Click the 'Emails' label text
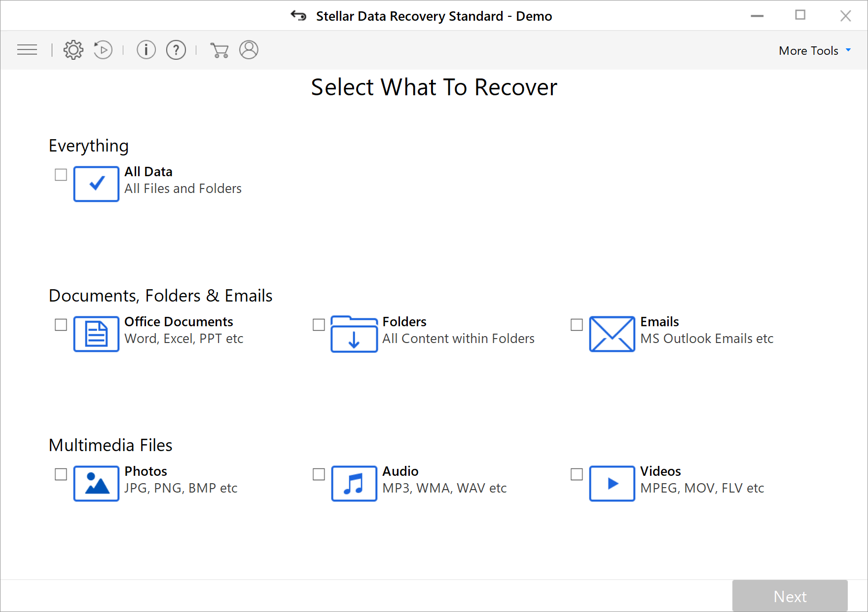Viewport: 868px width, 612px height. point(659,322)
